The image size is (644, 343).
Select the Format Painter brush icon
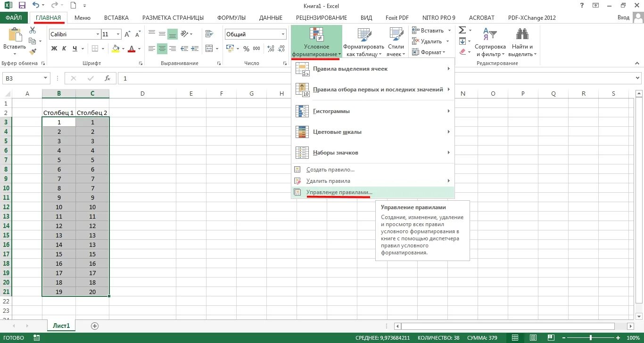pos(33,52)
